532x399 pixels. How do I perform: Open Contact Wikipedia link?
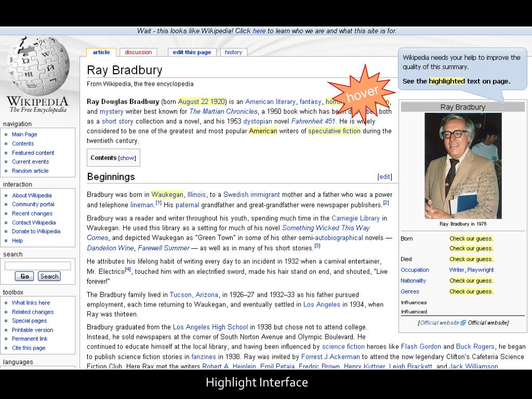(34, 222)
